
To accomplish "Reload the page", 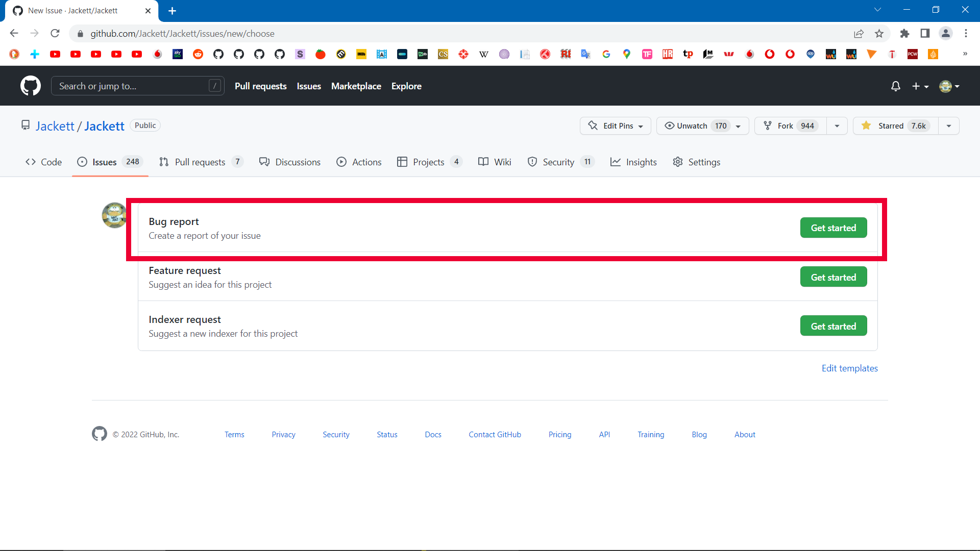I will point(55,34).
